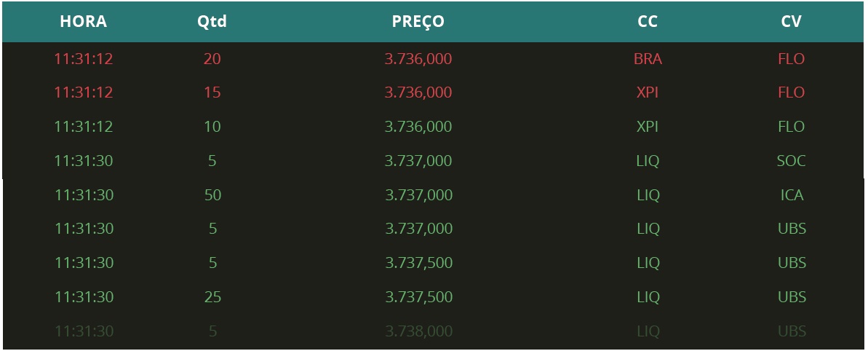Image resolution: width=868 pixels, height=351 pixels.
Task: Click quantity 10 in the green 11:31:12 row
Action: 212,127
